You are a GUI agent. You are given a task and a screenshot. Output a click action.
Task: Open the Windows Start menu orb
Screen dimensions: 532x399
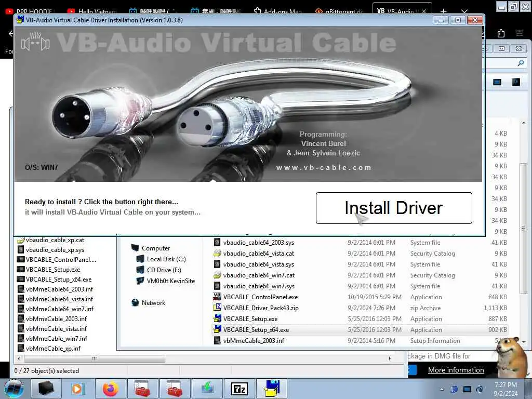[14, 389]
